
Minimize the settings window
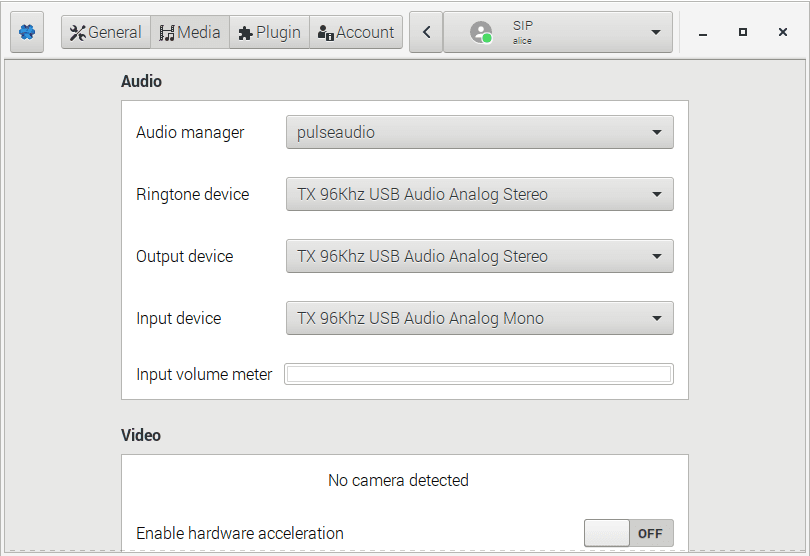(703, 33)
